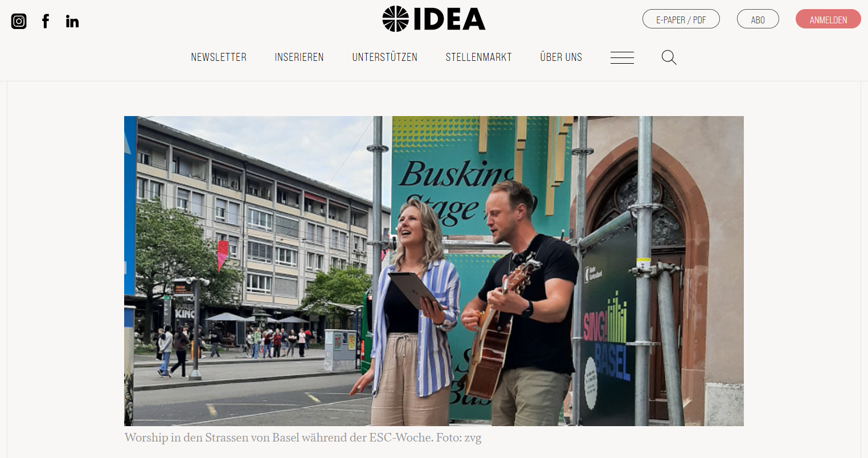The image size is (868, 458).
Task: Click the tablet the woman is holding
Action: pyautogui.click(x=414, y=290)
